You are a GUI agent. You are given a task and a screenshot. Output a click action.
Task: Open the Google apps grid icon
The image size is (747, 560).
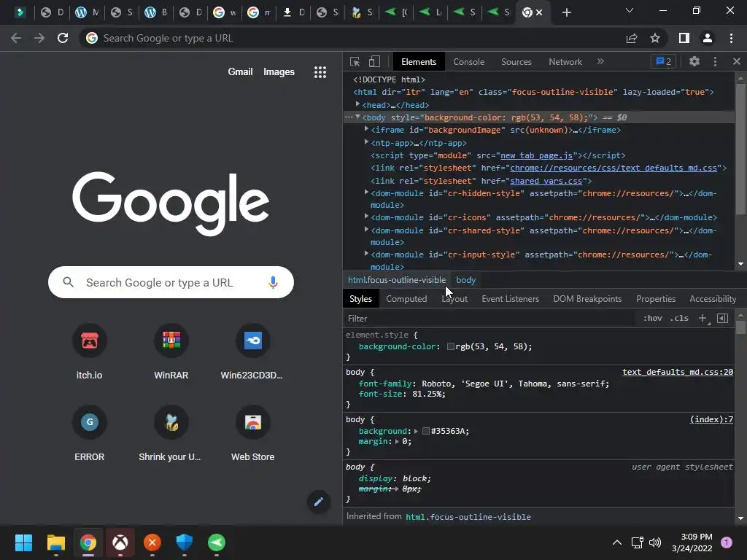tap(320, 72)
